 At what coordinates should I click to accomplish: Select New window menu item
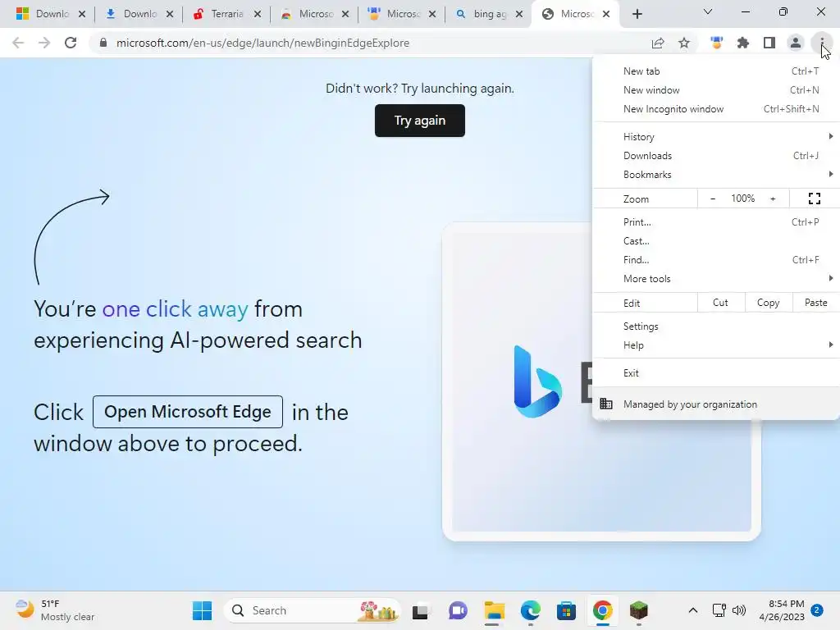click(716, 90)
